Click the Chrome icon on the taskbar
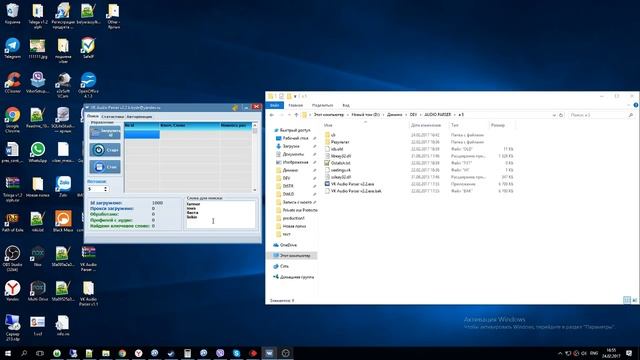The height and width of the screenshot is (360, 640). click(x=122, y=353)
